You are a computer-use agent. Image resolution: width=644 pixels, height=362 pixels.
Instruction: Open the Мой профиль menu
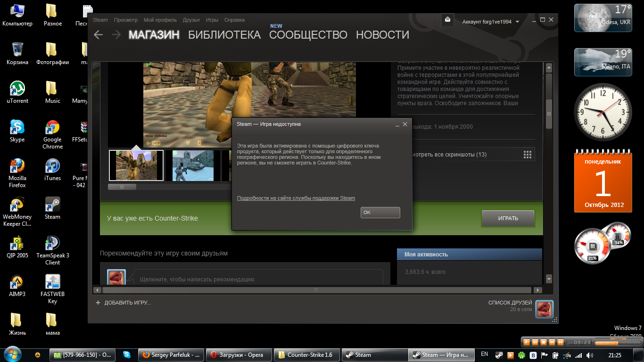point(160,20)
